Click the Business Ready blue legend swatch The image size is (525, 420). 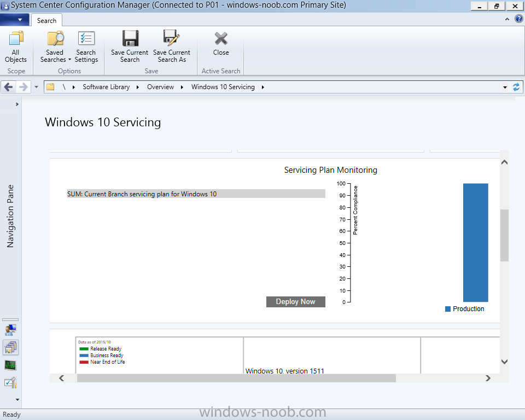[x=84, y=355]
